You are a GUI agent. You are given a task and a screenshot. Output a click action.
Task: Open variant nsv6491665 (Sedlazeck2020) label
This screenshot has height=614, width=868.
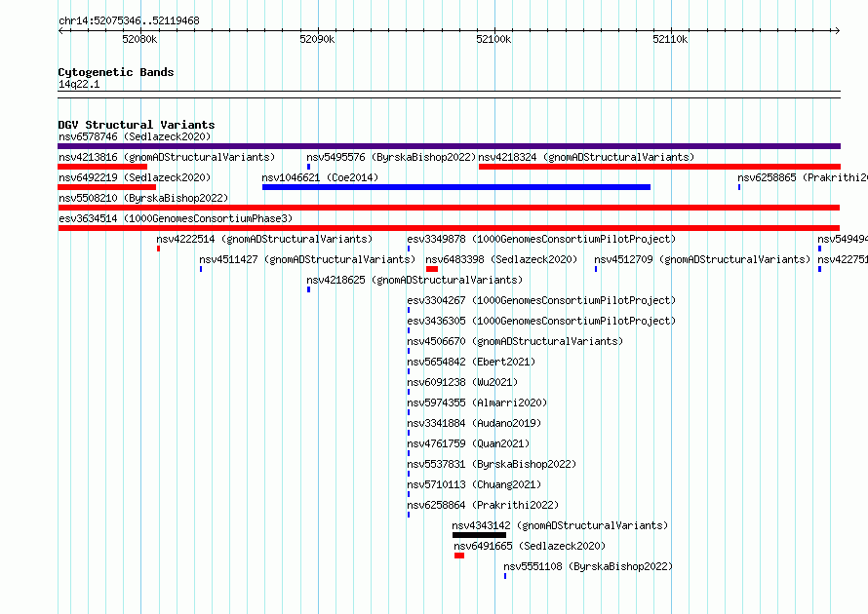tap(530, 546)
